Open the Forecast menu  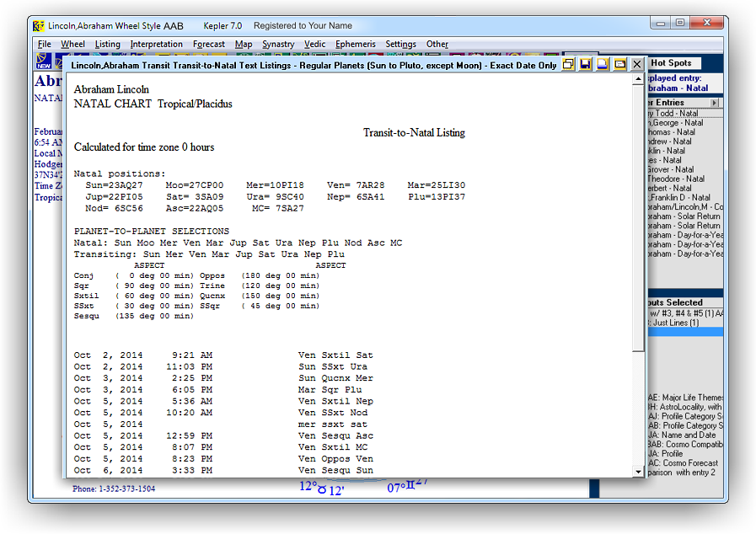(x=208, y=45)
